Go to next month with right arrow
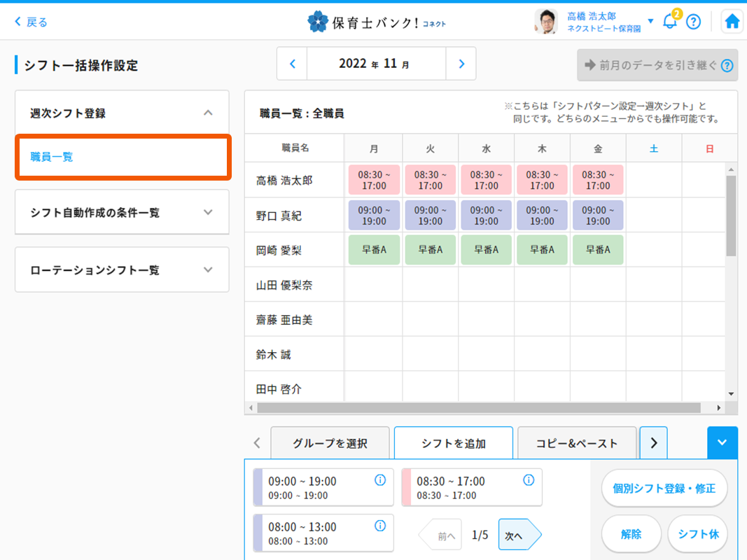 point(461,64)
